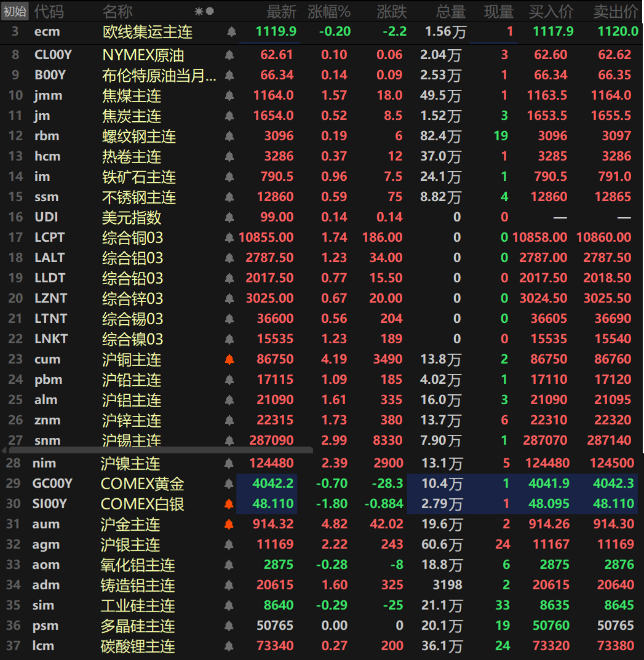
Task: Sort by the 现量 column header
Action: click(x=499, y=12)
